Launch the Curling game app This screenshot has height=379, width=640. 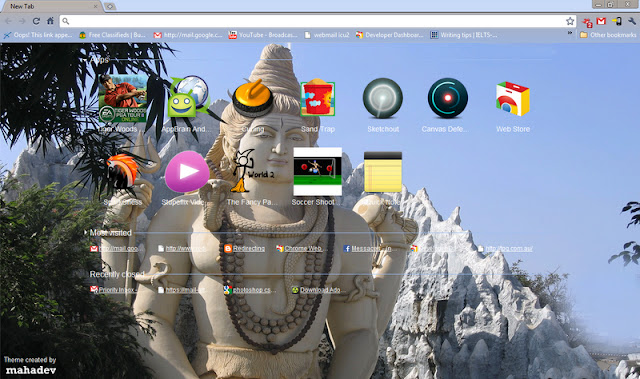tap(253, 98)
